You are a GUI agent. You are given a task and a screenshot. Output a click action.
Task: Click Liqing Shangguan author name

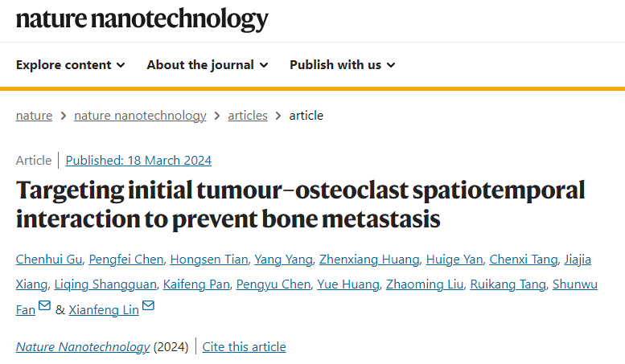coord(104,284)
